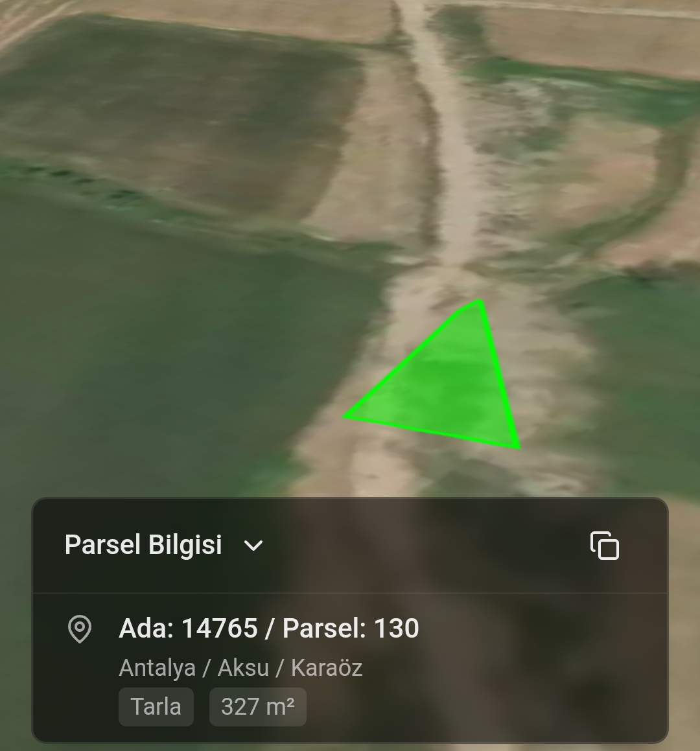Click Antalya in the location line
This screenshot has width=700, height=751.
(x=157, y=667)
